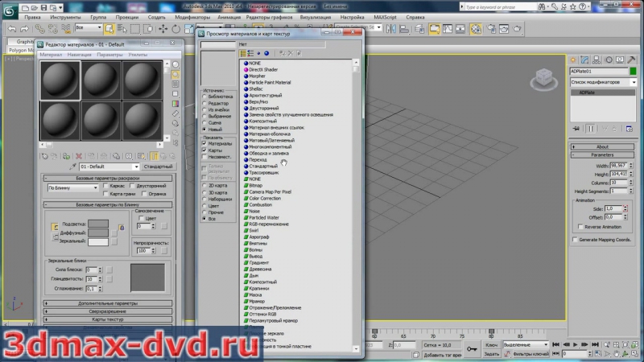
Task: Toggle the Материалы checkbox
Action: (x=204, y=144)
